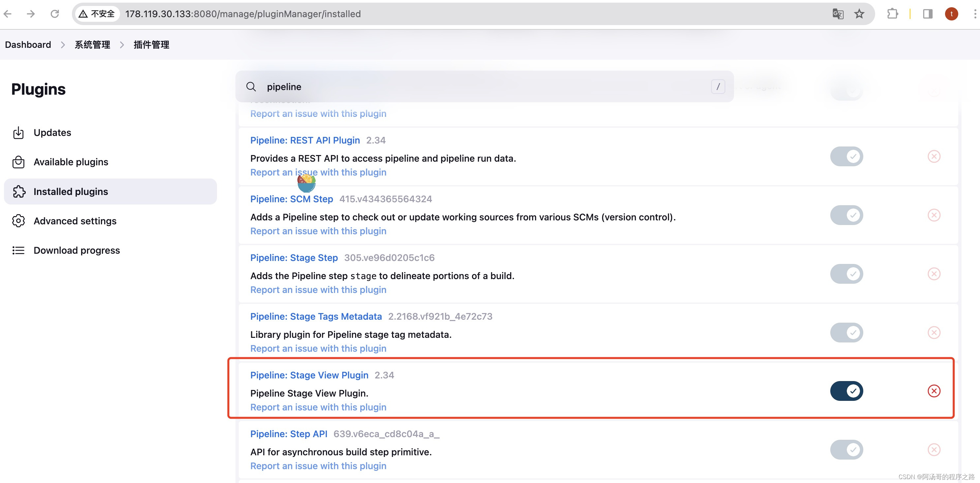980x483 pixels.
Task: Click the Updates download icon in sidebar
Action: [x=18, y=132]
